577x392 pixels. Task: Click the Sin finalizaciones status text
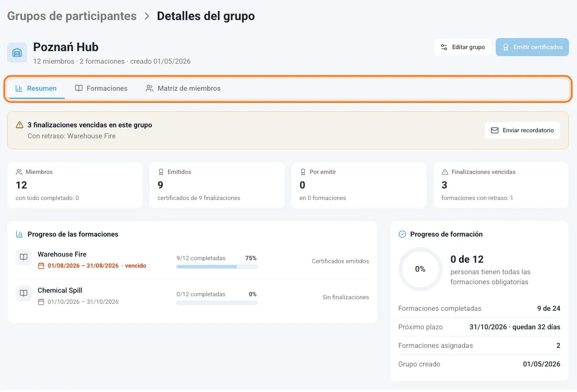(346, 297)
